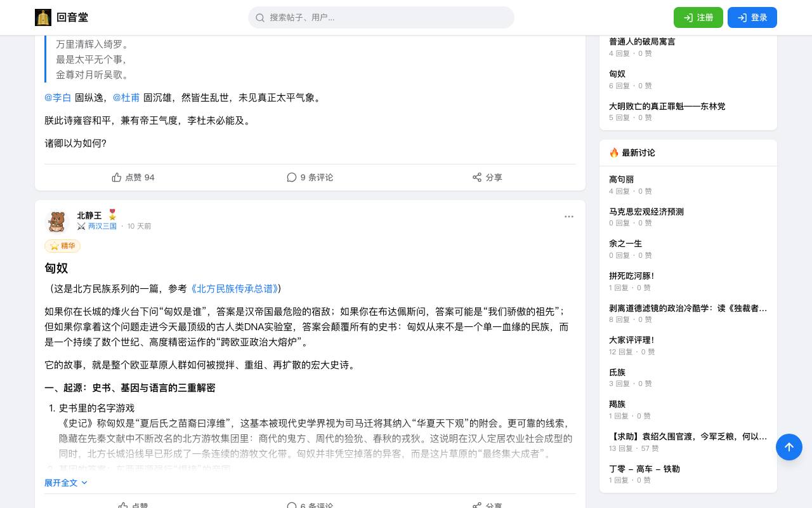The width and height of the screenshot is (812, 508).
Task: Click the 登录 login button
Action: tap(752, 18)
